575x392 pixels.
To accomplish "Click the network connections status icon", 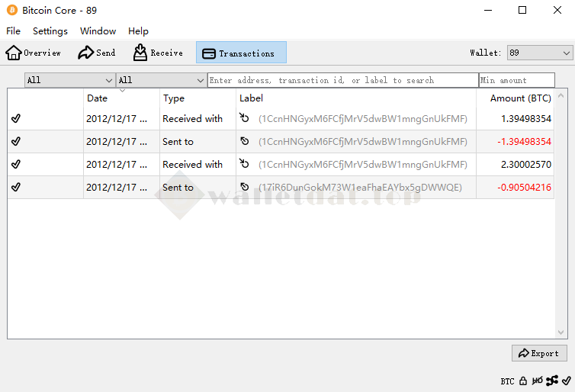I will pos(552,381).
